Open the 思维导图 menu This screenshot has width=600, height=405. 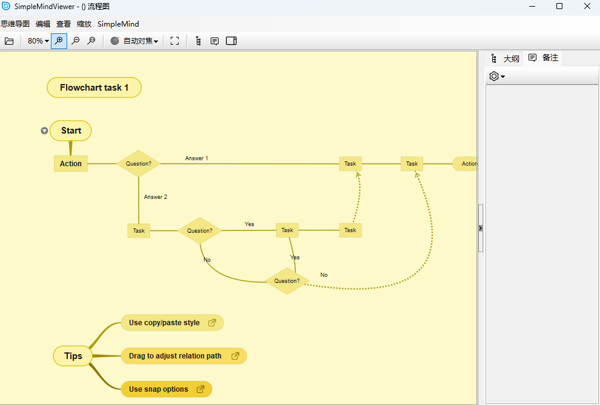tap(15, 24)
